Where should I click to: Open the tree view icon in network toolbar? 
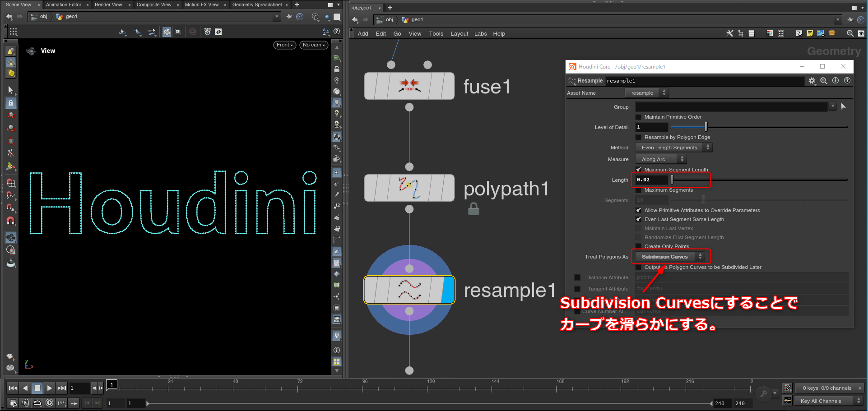741,33
